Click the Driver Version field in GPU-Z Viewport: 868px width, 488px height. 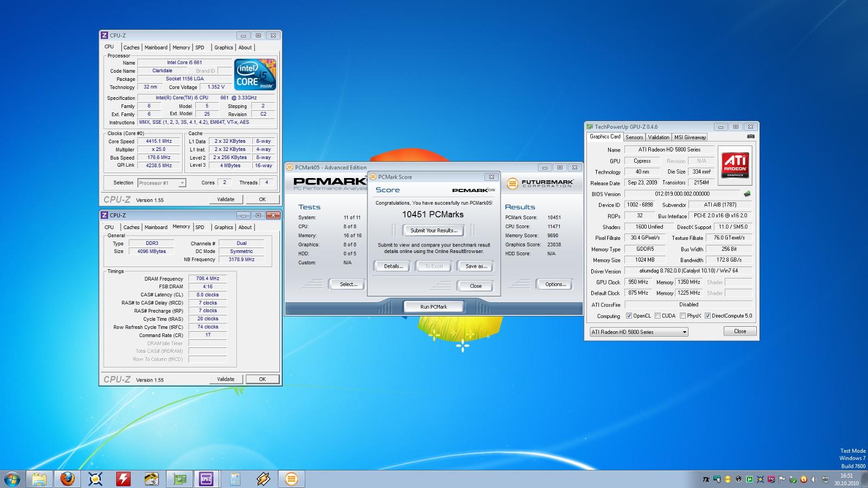point(688,271)
